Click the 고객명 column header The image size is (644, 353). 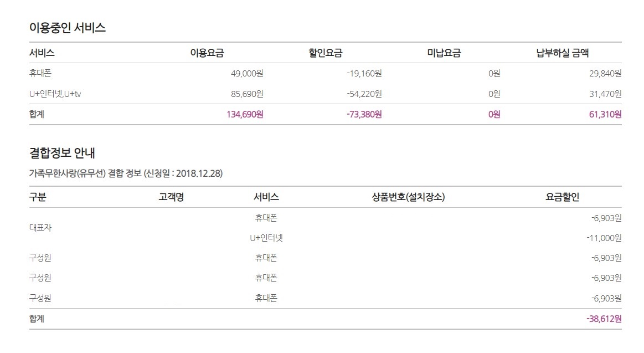(171, 197)
